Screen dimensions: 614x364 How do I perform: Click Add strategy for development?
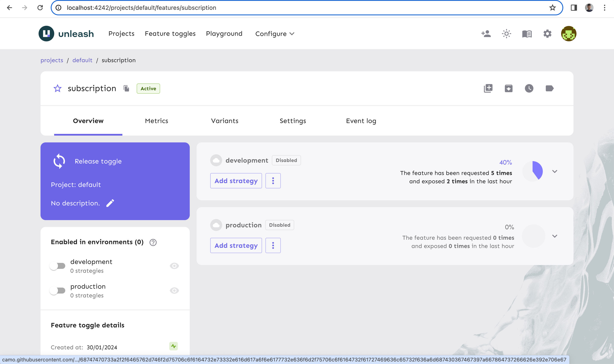236,181
